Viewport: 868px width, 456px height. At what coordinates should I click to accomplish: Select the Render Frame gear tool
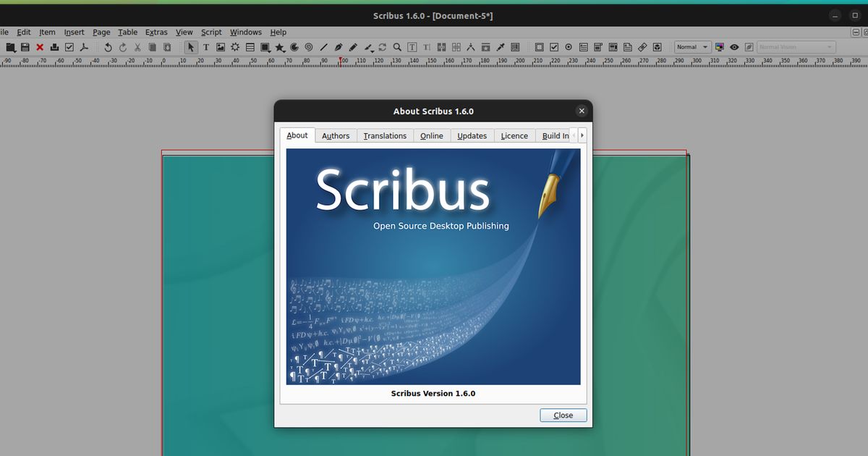235,47
